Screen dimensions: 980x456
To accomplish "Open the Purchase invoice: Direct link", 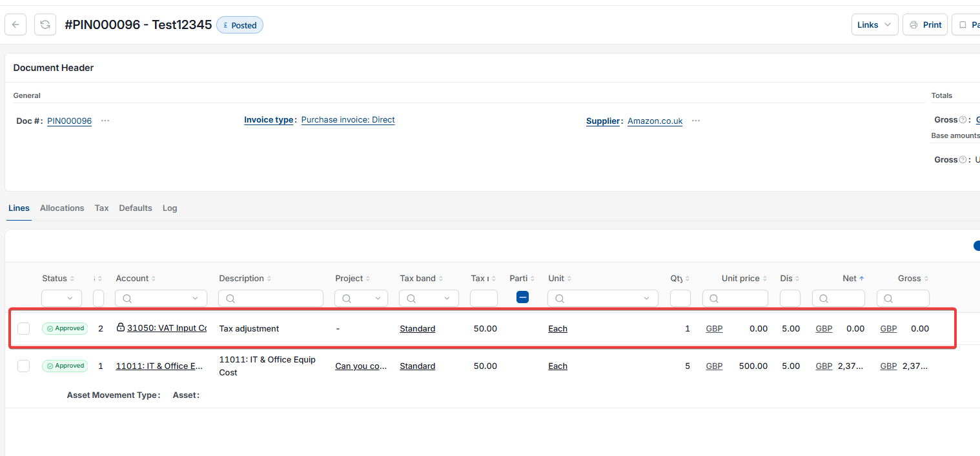I will (x=348, y=120).
